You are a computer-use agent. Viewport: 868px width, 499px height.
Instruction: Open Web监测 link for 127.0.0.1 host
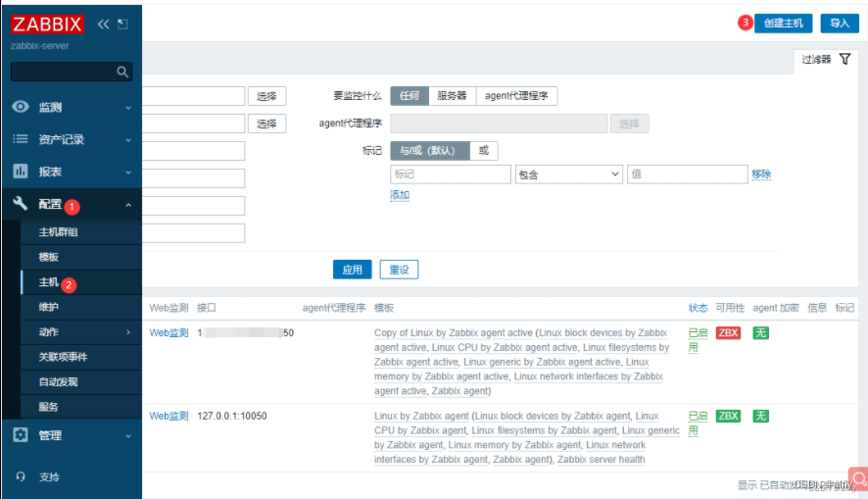point(169,416)
